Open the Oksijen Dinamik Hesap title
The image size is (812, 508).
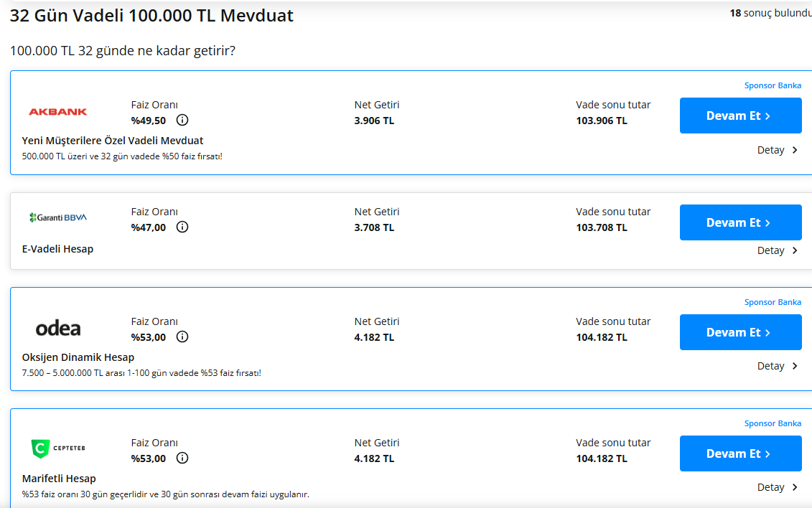coord(78,357)
